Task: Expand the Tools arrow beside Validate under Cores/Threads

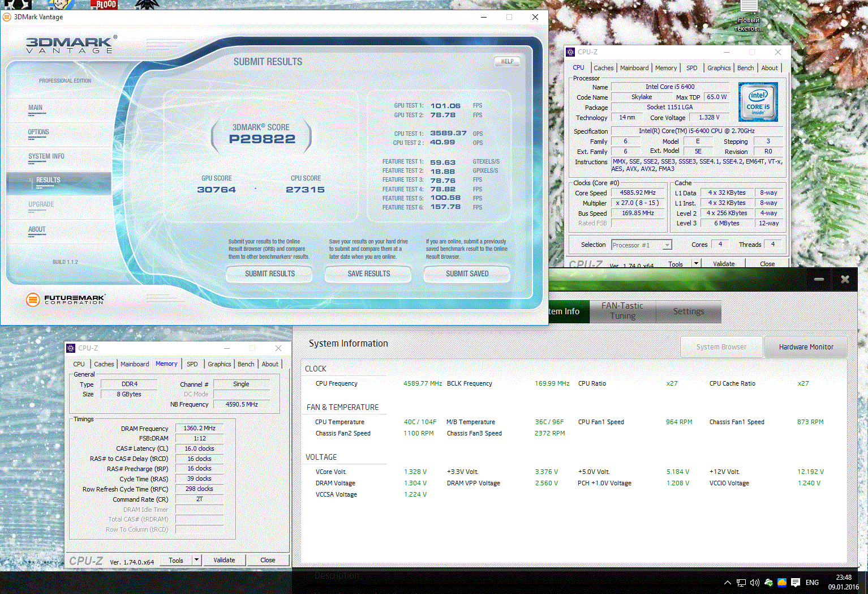Action: coord(697,263)
